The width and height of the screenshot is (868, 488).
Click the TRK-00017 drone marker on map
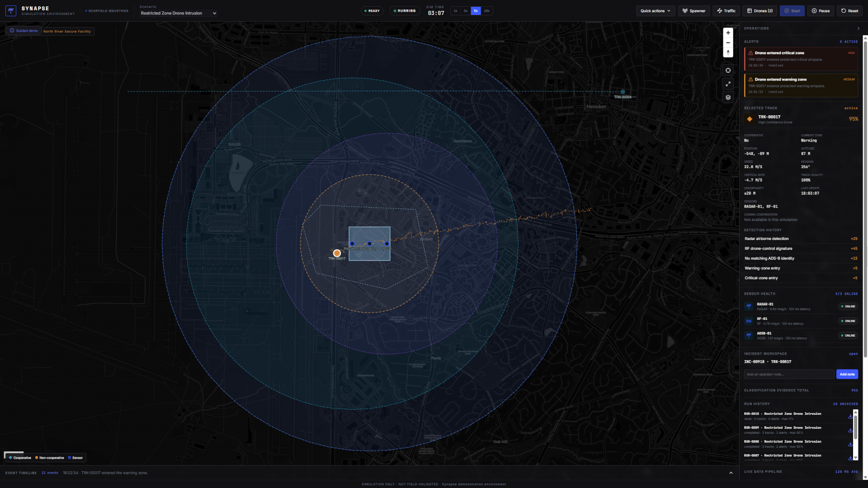coord(337,253)
